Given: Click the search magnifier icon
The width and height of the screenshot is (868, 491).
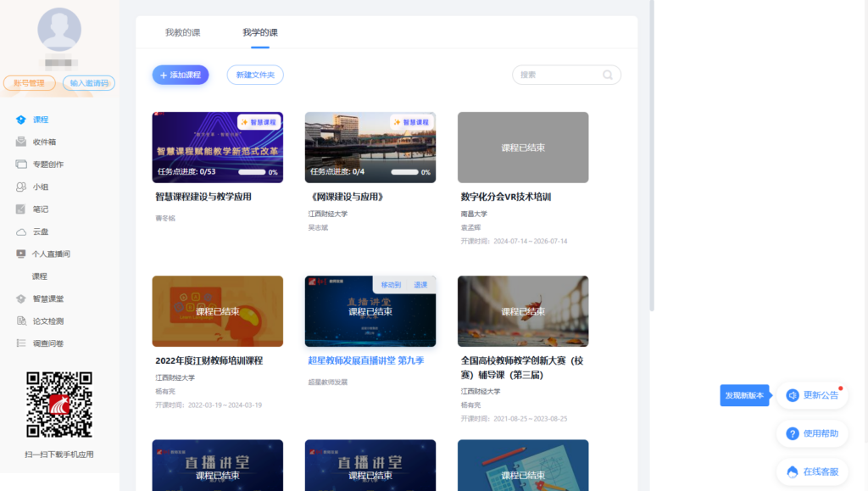Looking at the screenshot, I should coord(608,75).
